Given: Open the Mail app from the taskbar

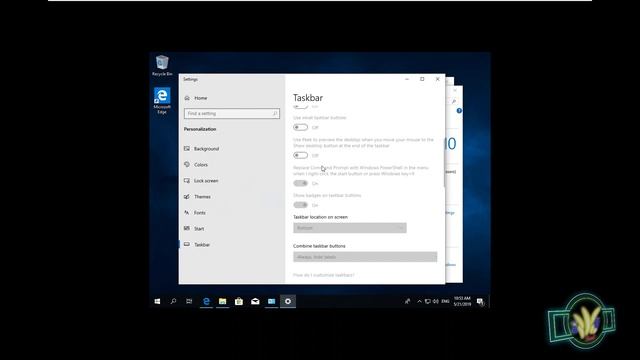Looking at the screenshot, I should pos(255,301).
